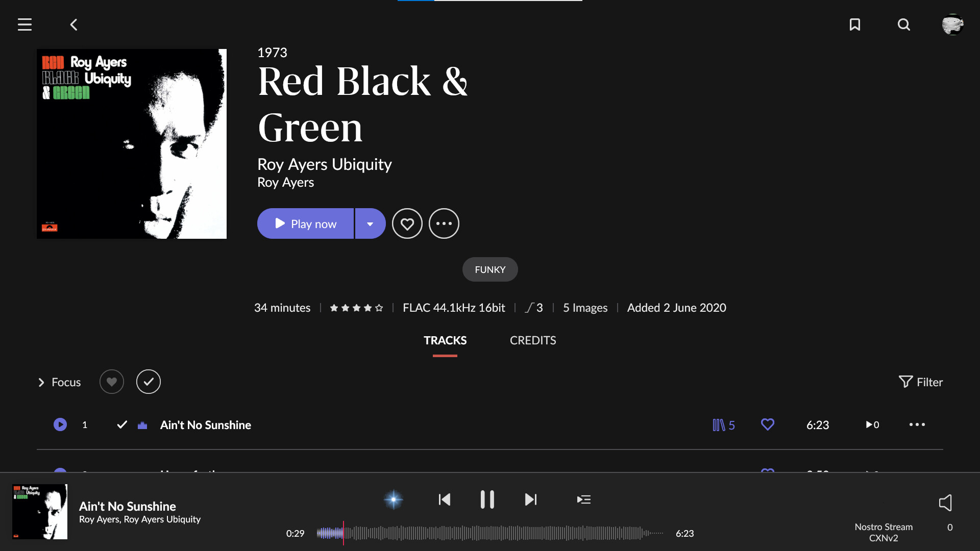Open the 3 versions indicator
The image size is (980, 551).
point(534,308)
